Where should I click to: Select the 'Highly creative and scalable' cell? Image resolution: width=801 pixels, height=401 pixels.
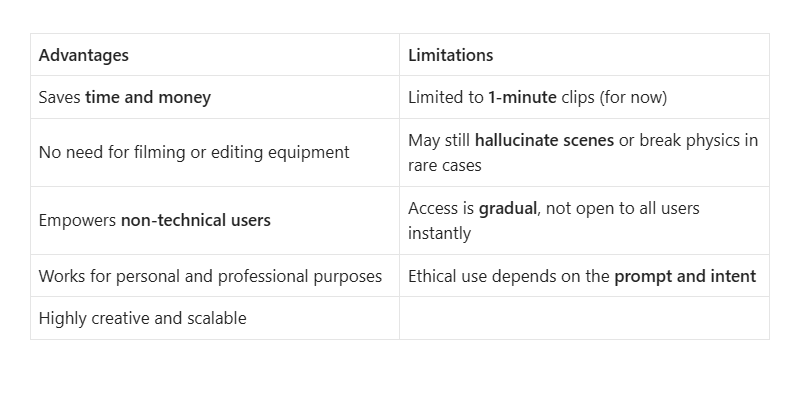pos(215,318)
